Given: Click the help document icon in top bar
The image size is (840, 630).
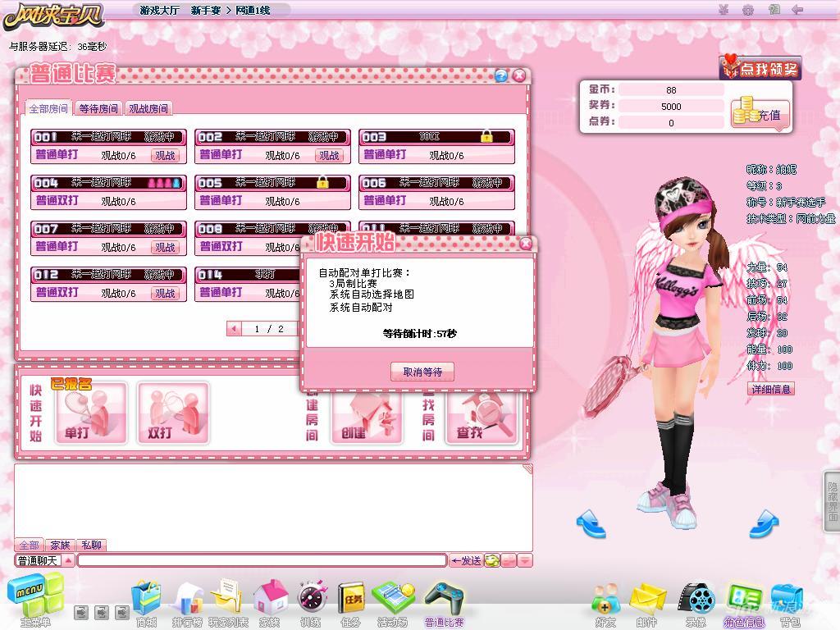Looking at the screenshot, I should 774,9.
